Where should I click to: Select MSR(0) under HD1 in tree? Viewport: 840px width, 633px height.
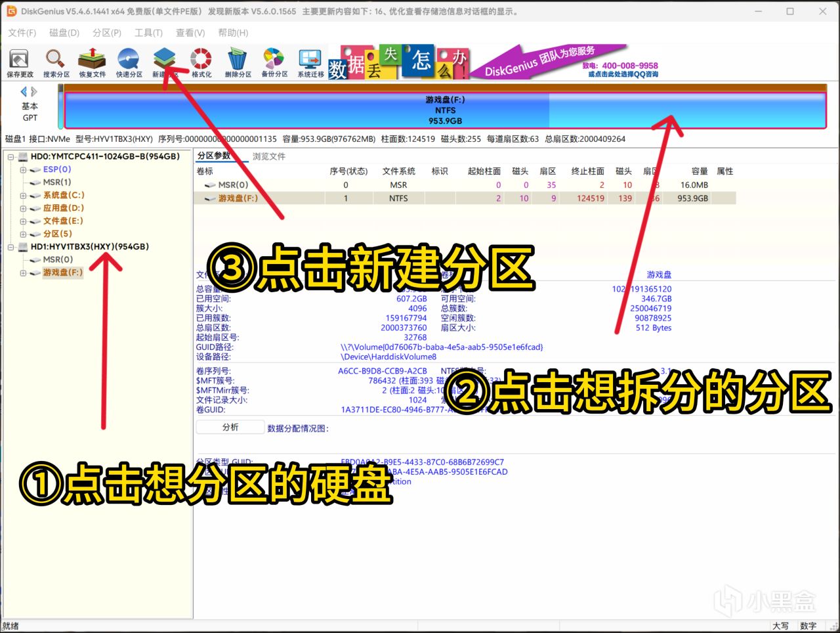point(58,260)
